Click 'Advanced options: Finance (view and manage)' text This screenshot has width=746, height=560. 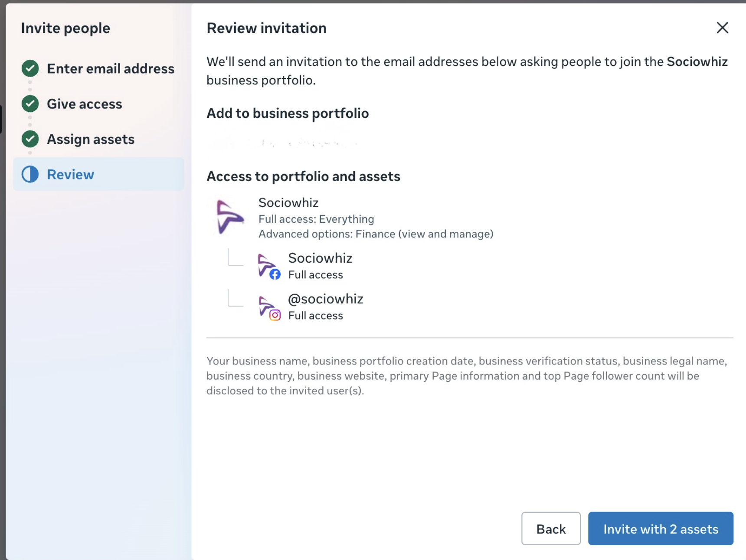376,234
